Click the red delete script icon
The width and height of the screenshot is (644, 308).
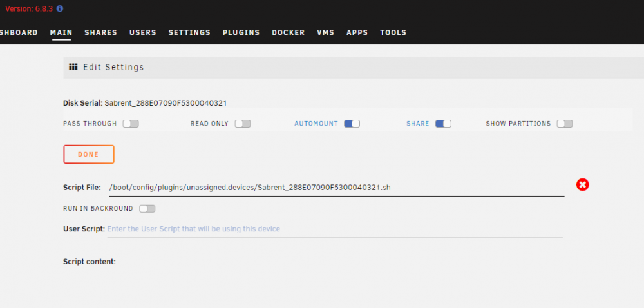click(582, 185)
